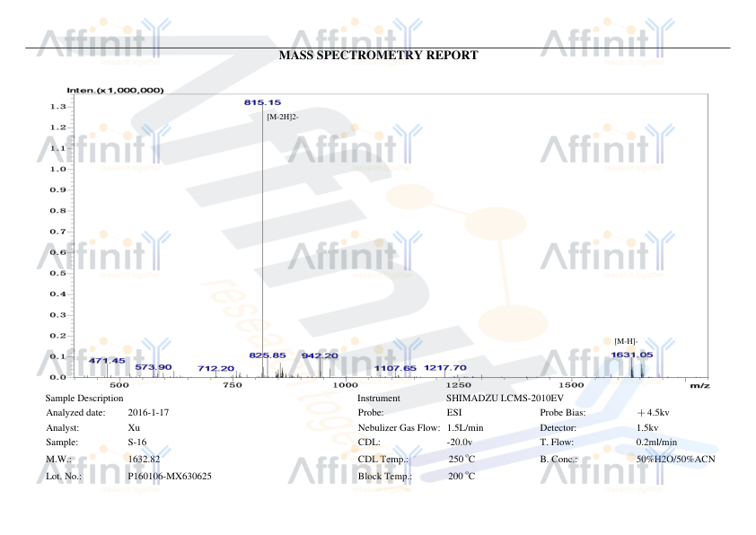This screenshot has width=756, height=535.
Task: Select B. Conc. value 50%H2O/50%ACN
Action: [675, 459]
